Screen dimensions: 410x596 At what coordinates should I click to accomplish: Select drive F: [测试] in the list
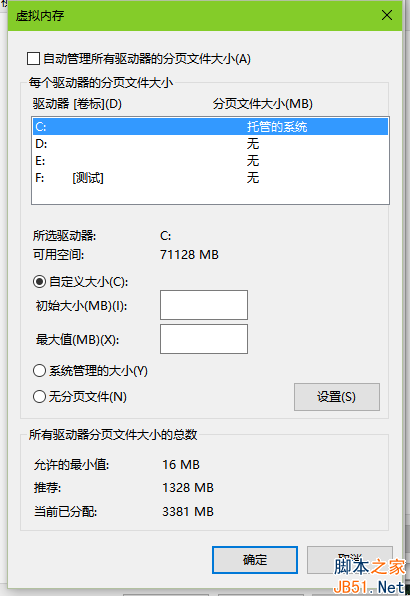click(211, 178)
